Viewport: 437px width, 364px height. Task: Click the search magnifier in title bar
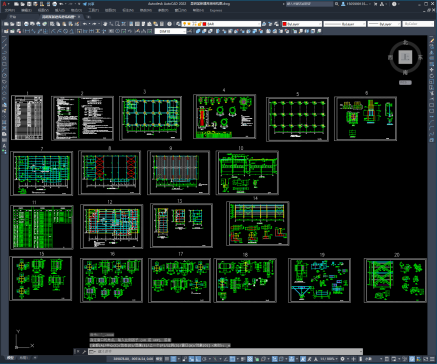pos(337,4)
